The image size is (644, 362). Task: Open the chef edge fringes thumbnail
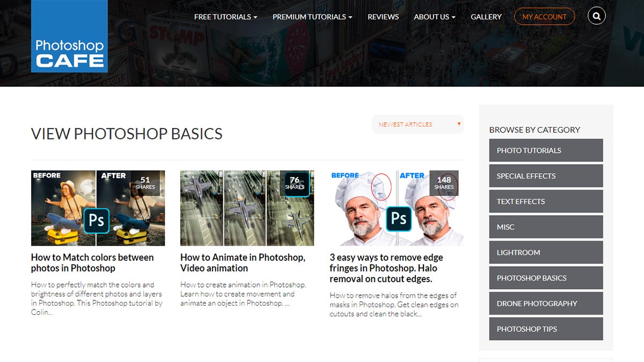[397, 208]
